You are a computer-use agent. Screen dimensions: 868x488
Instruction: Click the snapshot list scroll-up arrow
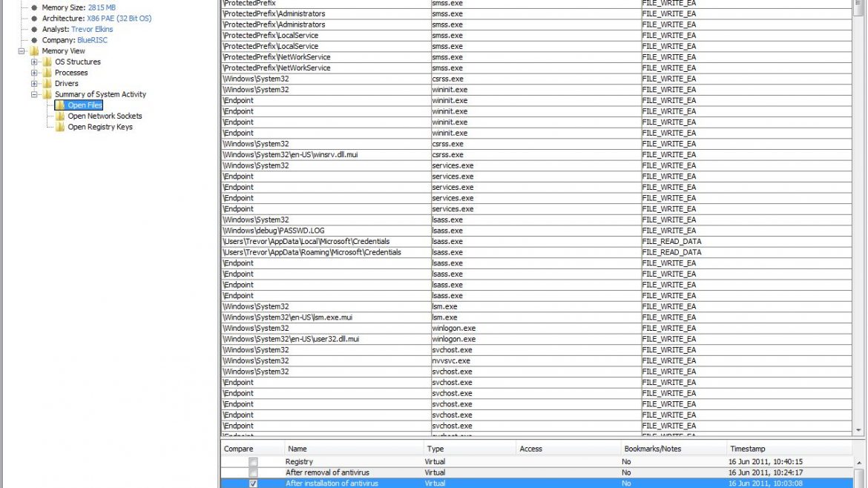pyautogui.click(x=858, y=463)
